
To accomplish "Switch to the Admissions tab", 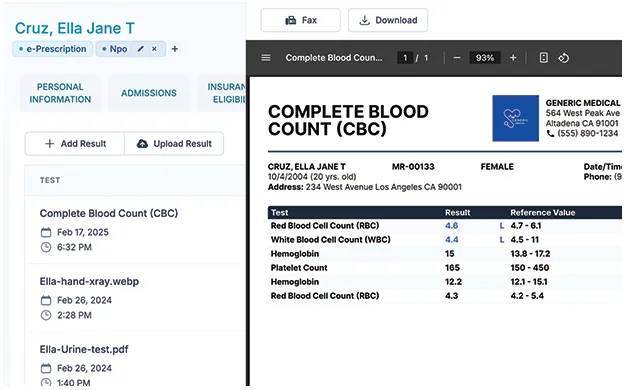I will coord(149,93).
